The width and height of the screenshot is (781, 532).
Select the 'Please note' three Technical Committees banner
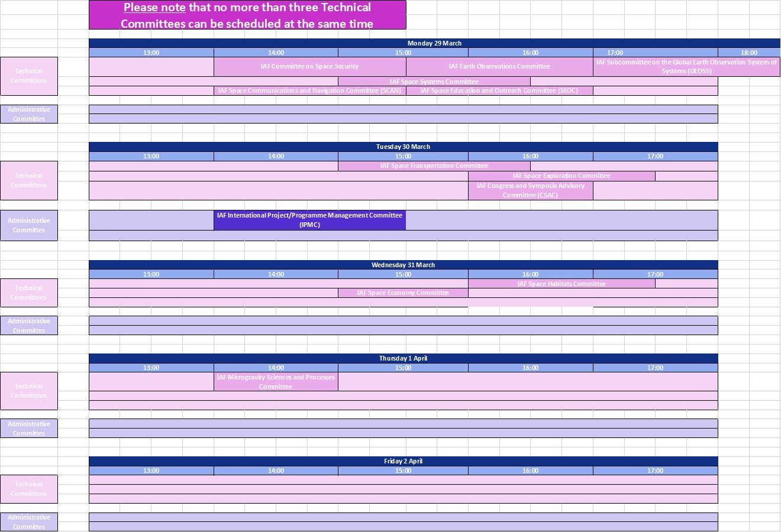[247, 15]
